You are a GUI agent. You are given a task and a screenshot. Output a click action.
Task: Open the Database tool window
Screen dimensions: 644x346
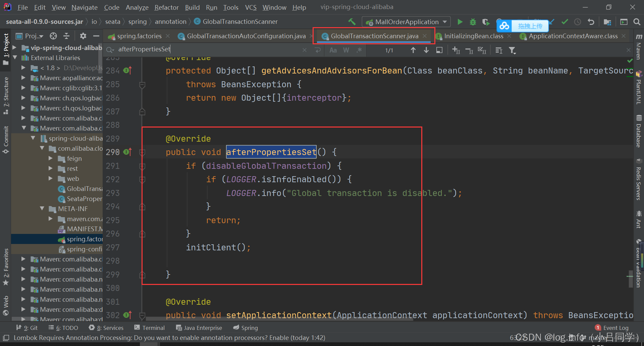pyautogui.click(x=639, y=131)
